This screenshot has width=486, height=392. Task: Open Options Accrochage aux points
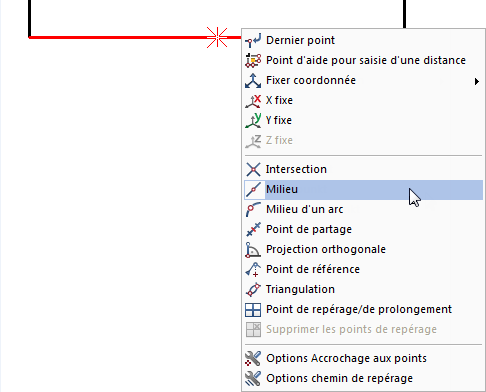pyautogui.click(x=363, y=358)
